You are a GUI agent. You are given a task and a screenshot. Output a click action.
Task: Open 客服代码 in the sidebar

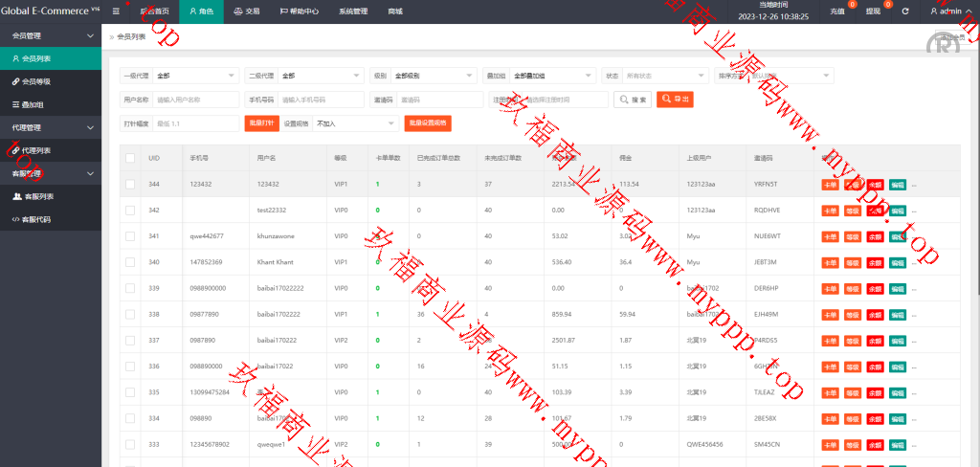(x=36, y=219)
